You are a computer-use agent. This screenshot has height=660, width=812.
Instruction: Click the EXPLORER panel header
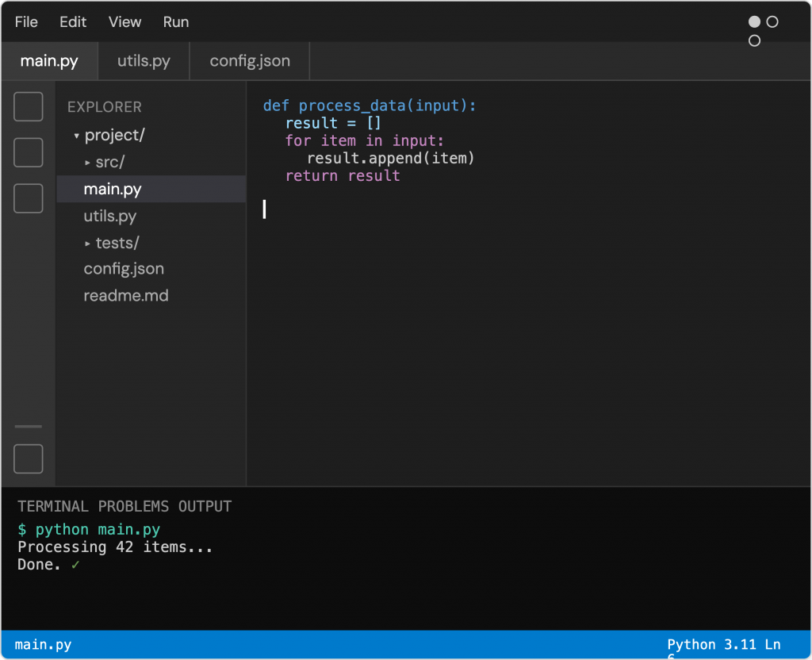(104, 107)
